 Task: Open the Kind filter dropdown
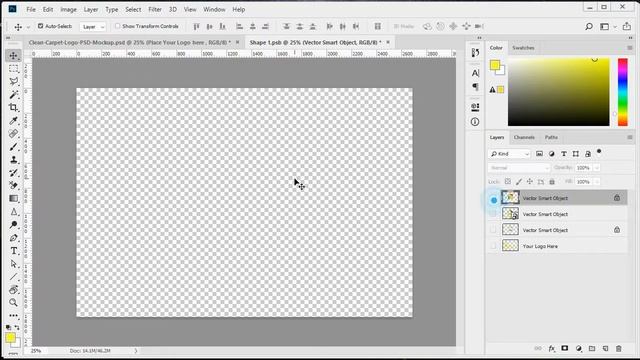click(509, 154)
